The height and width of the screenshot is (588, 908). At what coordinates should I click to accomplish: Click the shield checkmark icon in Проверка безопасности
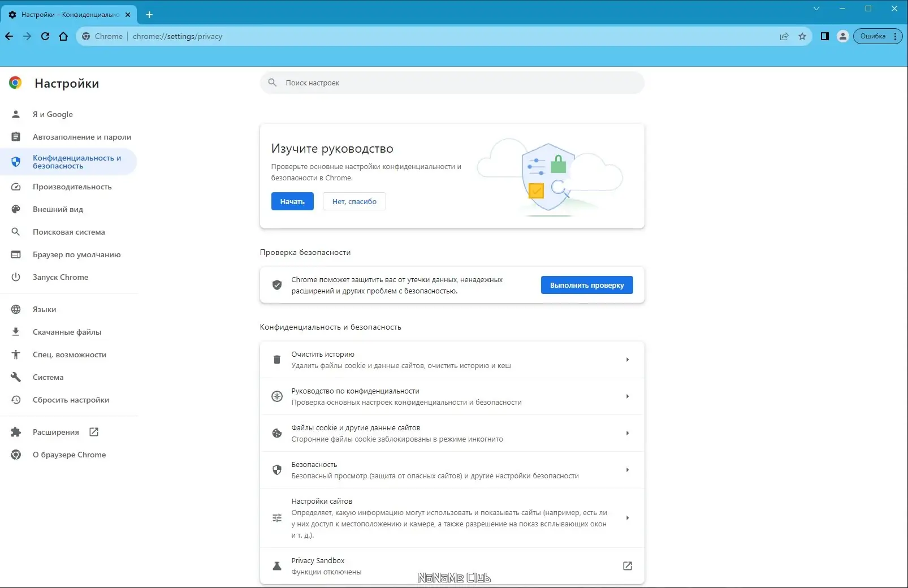coord(277,285)
